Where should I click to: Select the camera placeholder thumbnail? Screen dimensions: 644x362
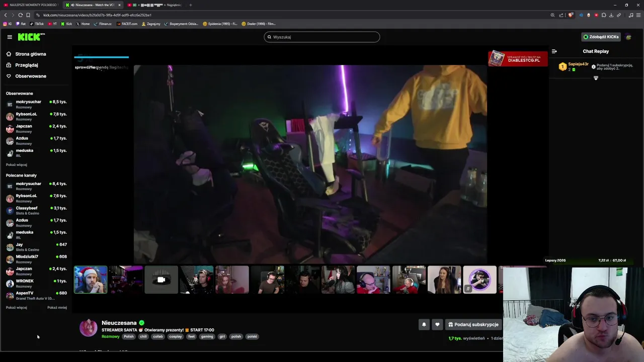coord(161,280)
